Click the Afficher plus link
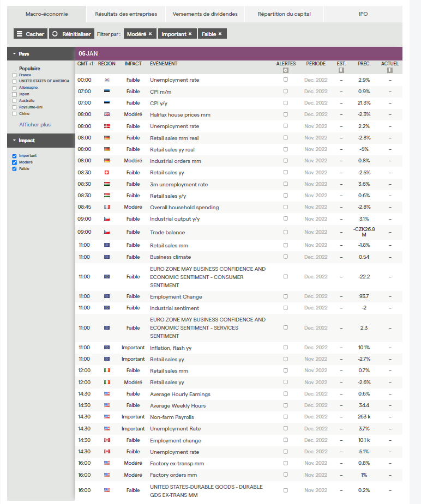Image resolution: width=421 pixels, height=504 pixels. [x=35, y=125]
